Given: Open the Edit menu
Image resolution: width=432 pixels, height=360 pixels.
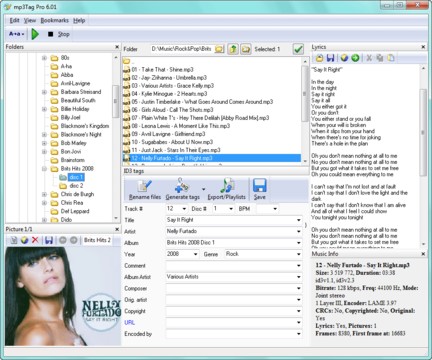Looking at the screenshot, I should [x=14, y=20].
